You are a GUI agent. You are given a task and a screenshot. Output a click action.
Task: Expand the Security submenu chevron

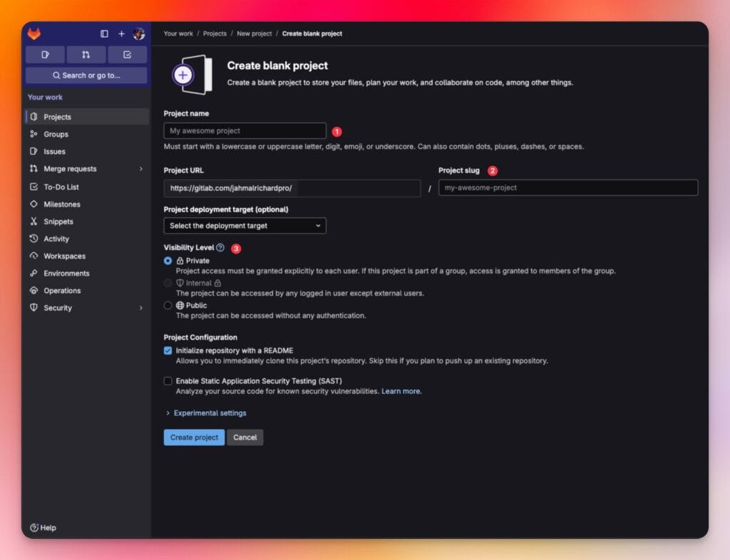[x=140, y=308]
